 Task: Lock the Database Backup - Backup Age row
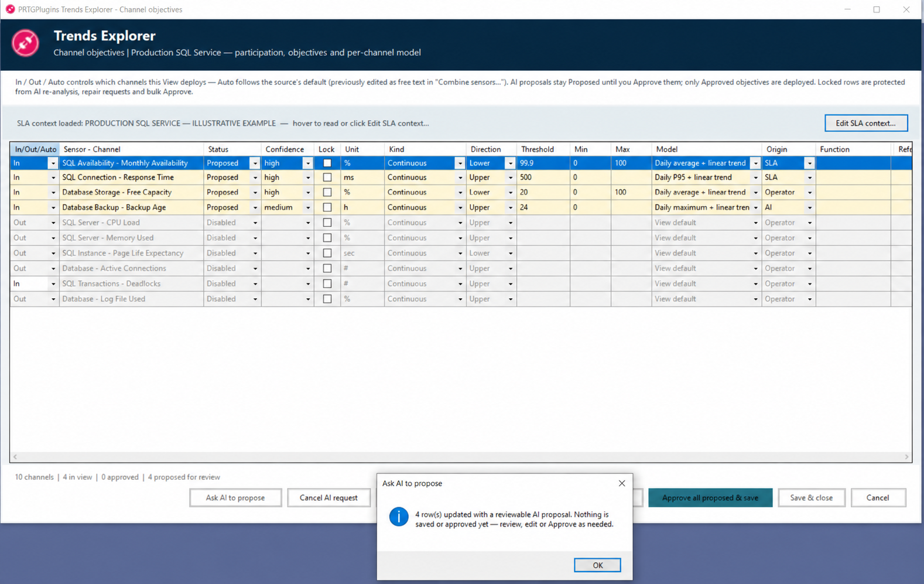(327, 207)
